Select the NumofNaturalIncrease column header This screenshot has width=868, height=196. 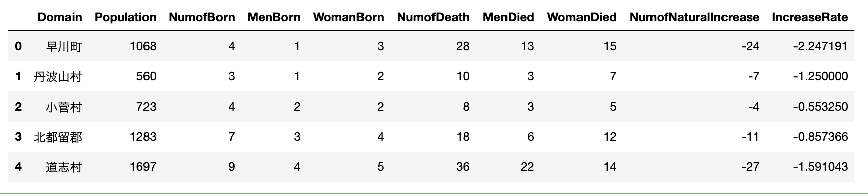tap(694, 17)
